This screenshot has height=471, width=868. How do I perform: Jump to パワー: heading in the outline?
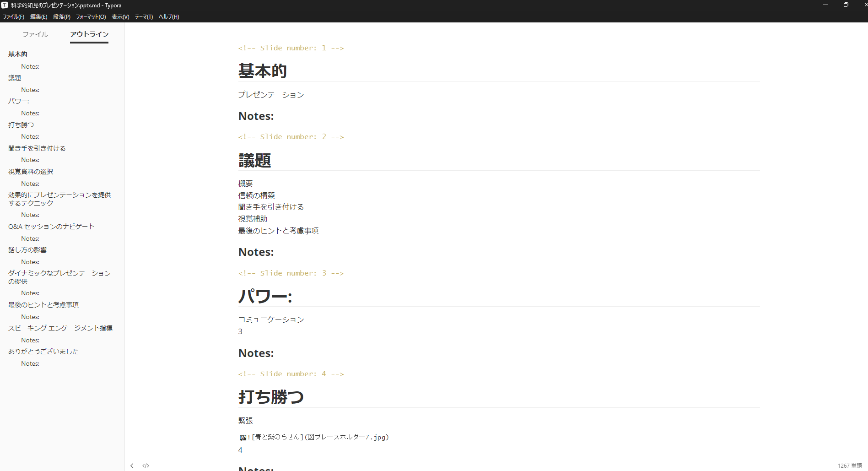pyautogui.click(x=18, y=101)
